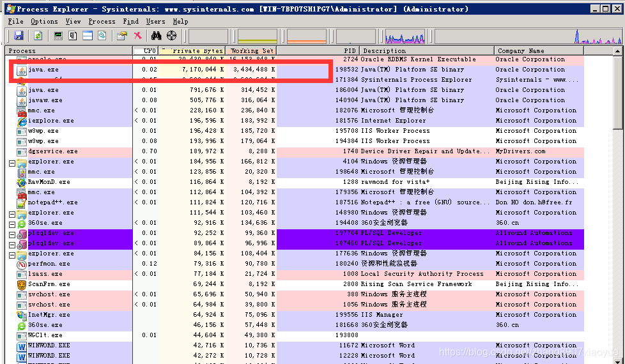Open the Process menu

[102, 22]
